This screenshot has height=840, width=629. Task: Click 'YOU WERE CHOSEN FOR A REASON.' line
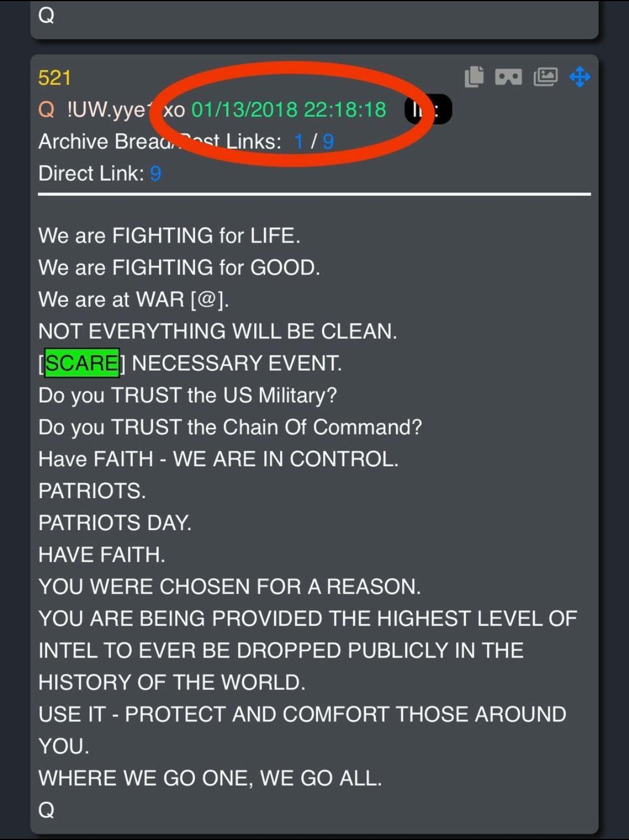(x=229, y=587)
